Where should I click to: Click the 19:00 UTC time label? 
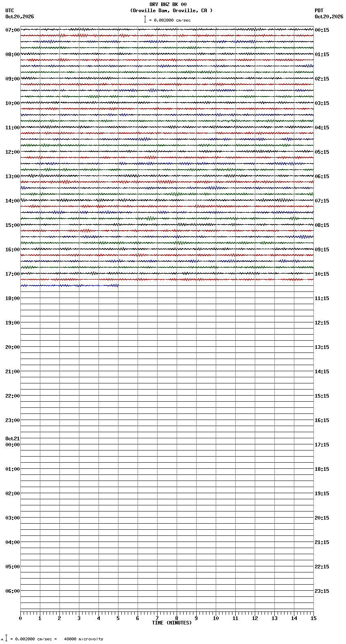pyautogui.click(x=13, y=323)
